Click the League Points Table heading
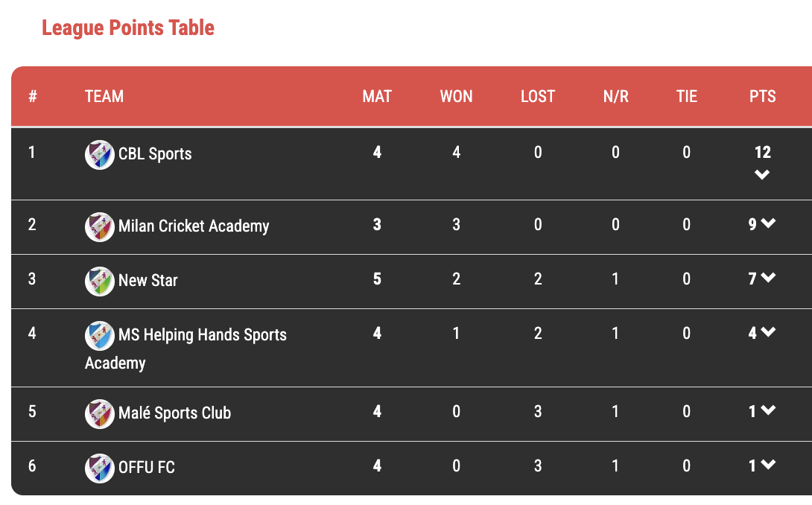Screen dimensions: 812x505 click(x=128, y=28)
